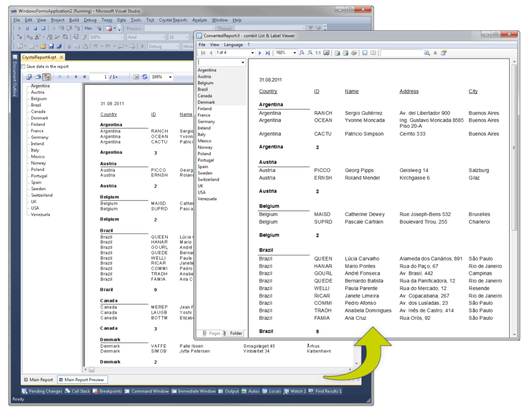Select the 1:1 actual size icon
The width and height of the screenshot is (532, 417).
pyautogui.click(x=318, y=54)
